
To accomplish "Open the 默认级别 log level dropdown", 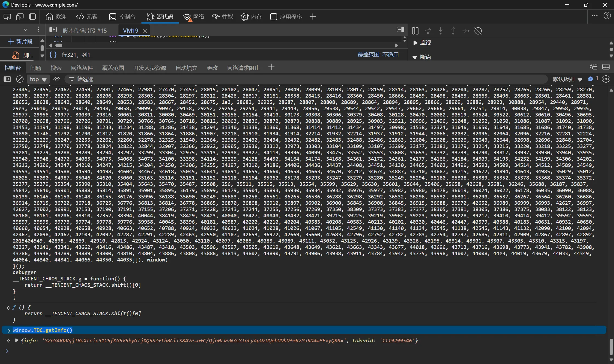I will (567, 79).
